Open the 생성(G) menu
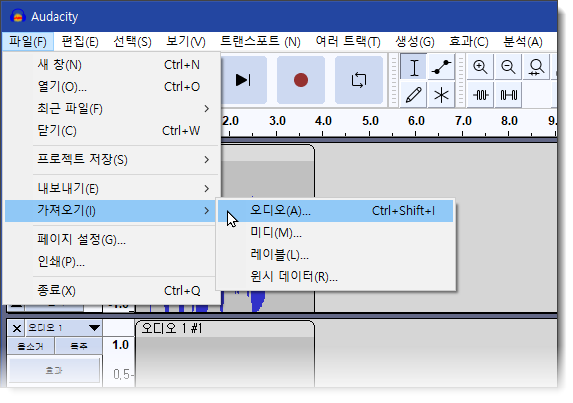Screen dimensions: 573x403 [415, 42]
